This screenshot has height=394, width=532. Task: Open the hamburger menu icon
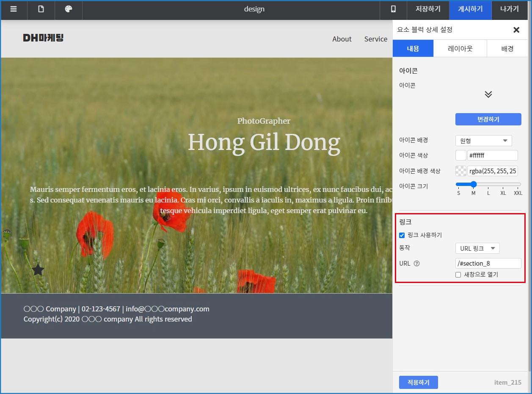click(14, 9)
